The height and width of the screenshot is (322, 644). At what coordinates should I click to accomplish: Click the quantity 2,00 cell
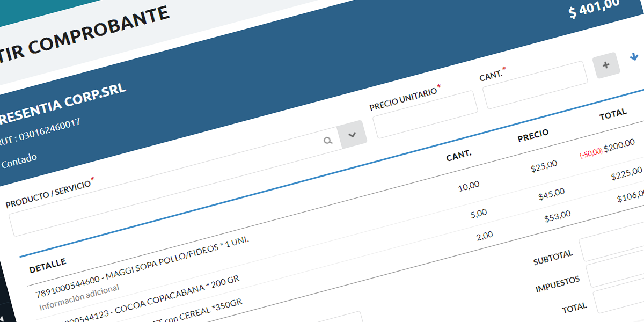coord(484,236)
